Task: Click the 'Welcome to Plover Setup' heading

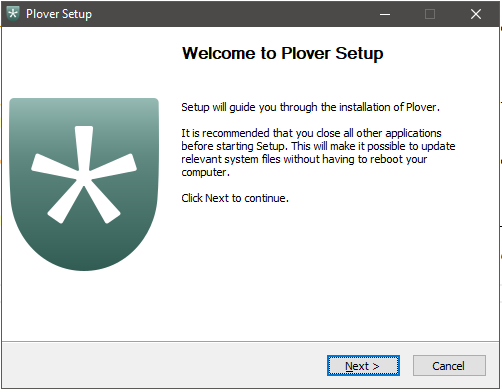Action: pos(283,53)
